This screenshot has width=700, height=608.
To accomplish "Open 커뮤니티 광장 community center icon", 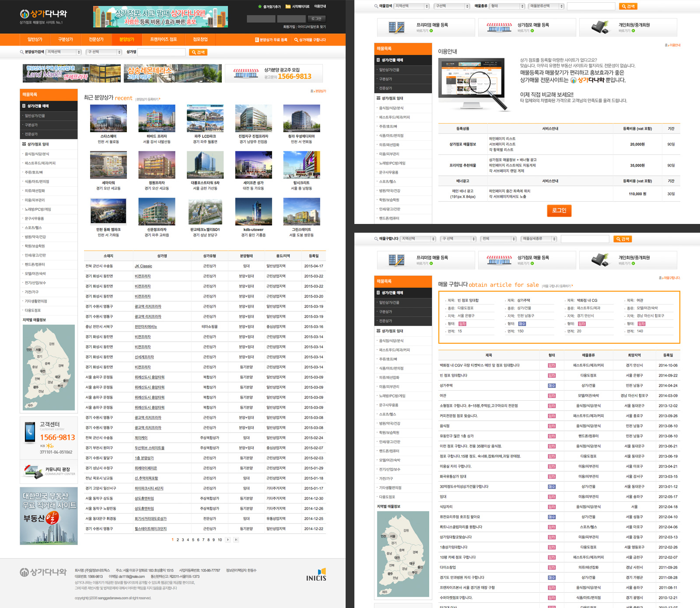I will pos(33,471).
